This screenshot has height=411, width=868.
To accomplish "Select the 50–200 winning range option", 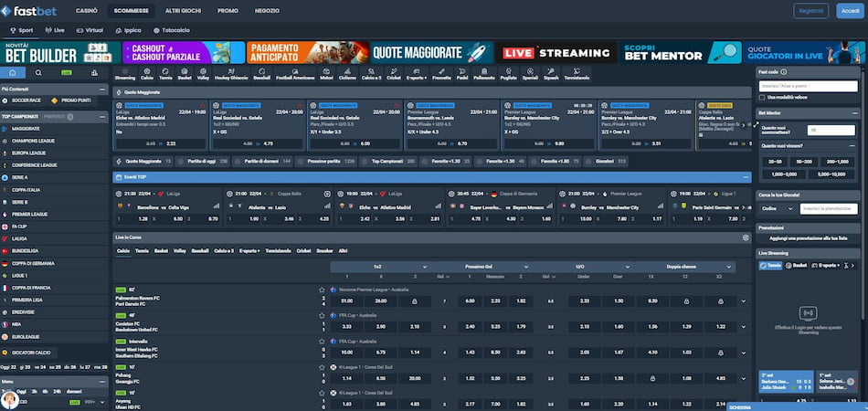I will coord(804,162).
